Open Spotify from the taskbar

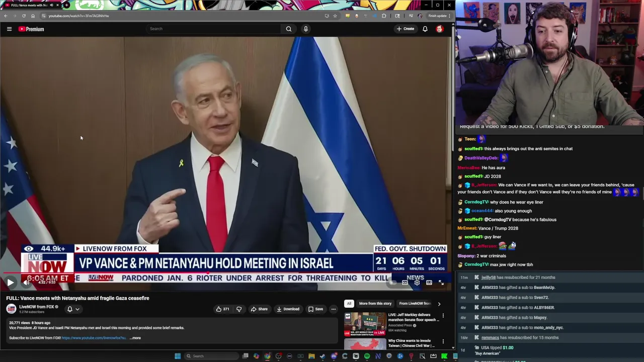click(x=367, y=356)
